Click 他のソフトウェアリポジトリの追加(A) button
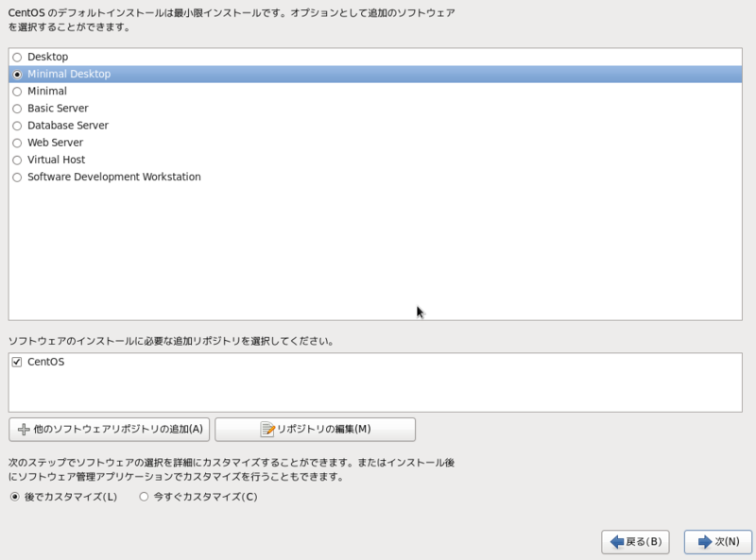756x560 pixels. tap(109, 430)
